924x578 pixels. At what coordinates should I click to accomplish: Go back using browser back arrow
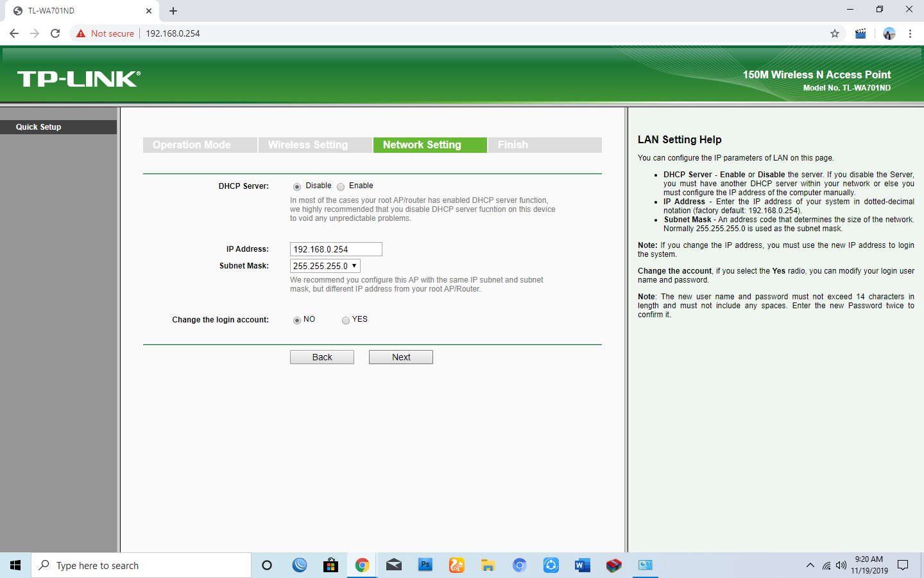[14, 33]
